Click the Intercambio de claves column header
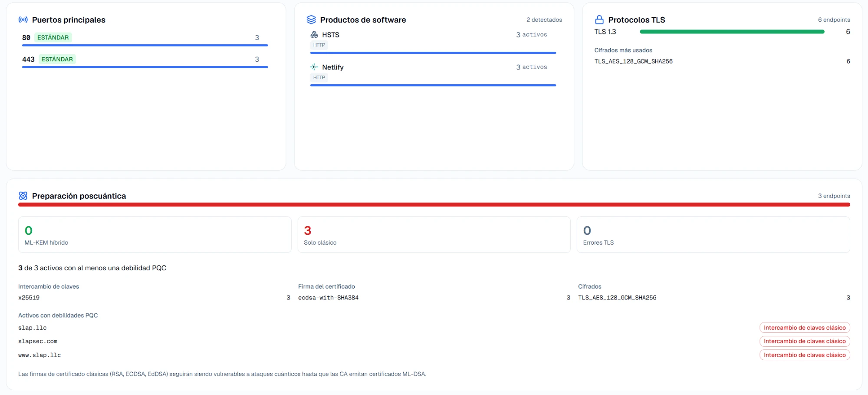Image resolution: width=868 pixels, height=395 pixels. click(49, 286)
